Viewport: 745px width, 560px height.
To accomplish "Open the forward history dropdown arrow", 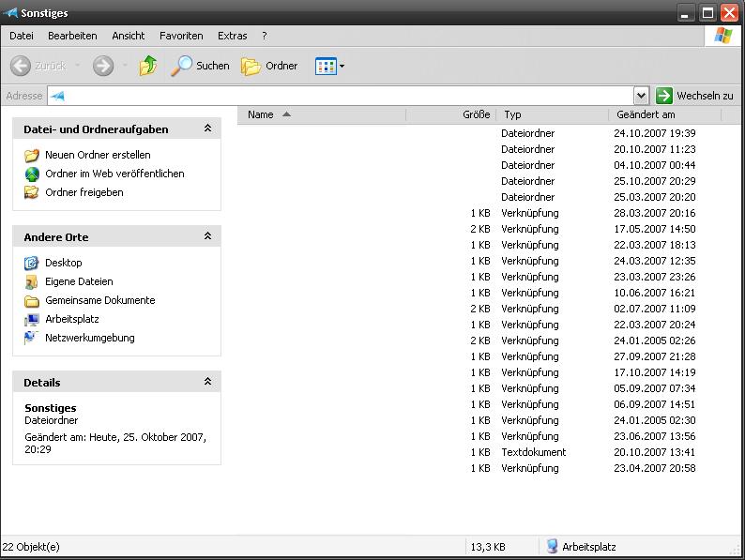I will point(125,66).
